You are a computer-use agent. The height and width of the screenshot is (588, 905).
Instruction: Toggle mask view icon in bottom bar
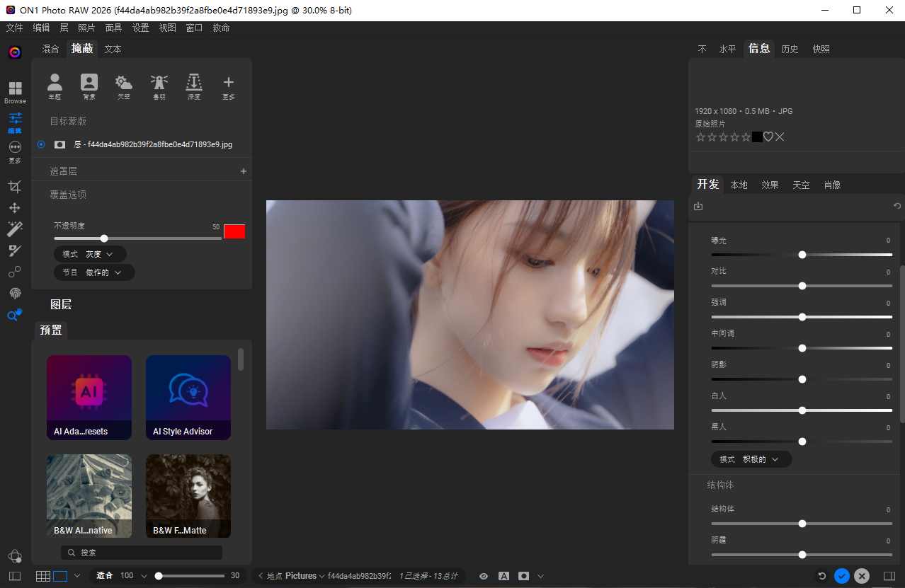click(523, 576)
